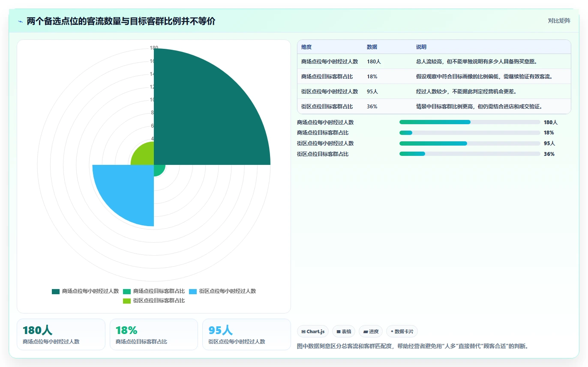The height and width of the screenshot is (367, 588).
Task: Click the 180人 value beside the progress bar
Action: (x=551, y=122)
